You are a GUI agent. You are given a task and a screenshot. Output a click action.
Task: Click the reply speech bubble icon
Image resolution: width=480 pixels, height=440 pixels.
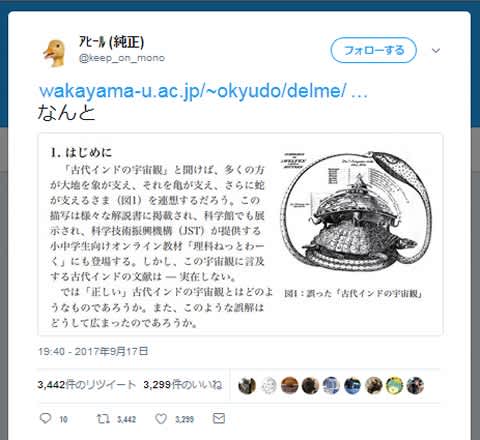coord(45,418)
